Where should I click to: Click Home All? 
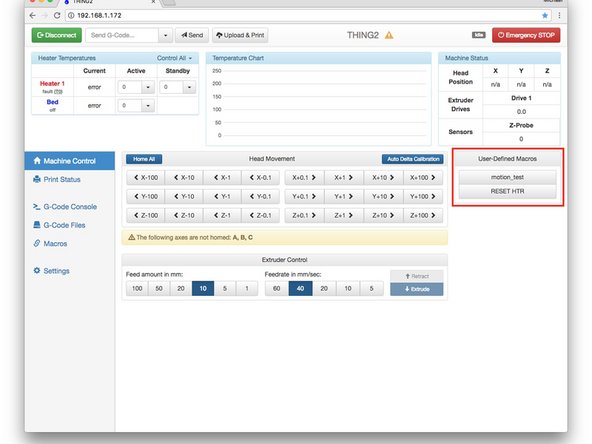[x=144, y=159]
